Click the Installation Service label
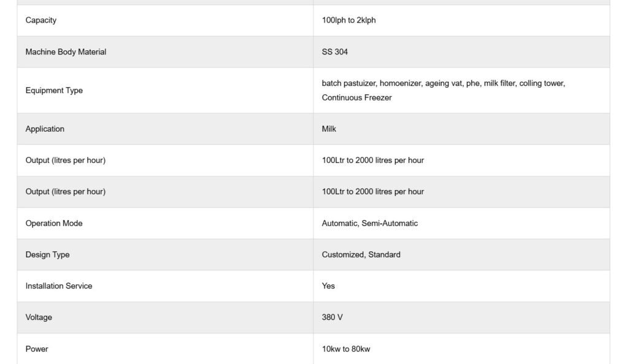 click(x=59, y=286)
